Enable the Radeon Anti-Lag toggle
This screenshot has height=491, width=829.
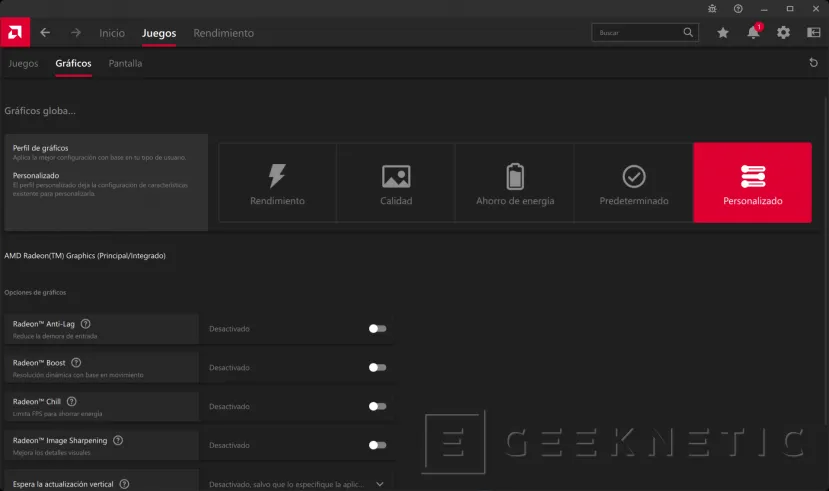coord(377,329)
